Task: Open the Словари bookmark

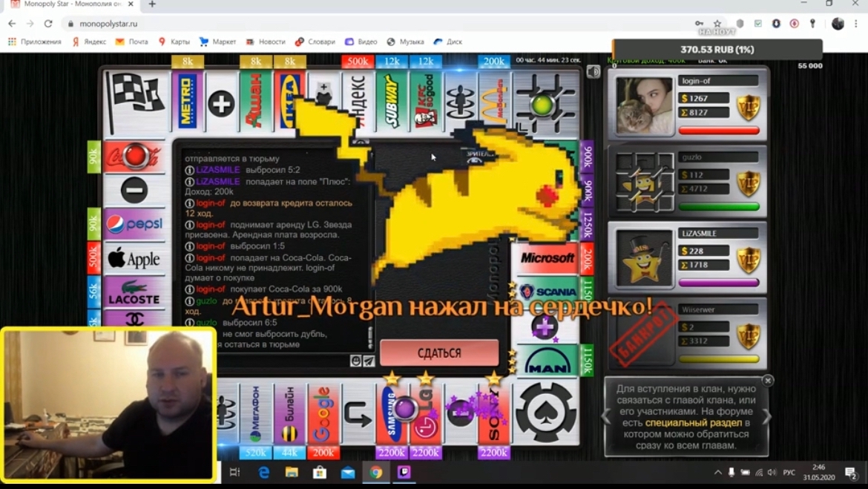Action: [315, 42]
